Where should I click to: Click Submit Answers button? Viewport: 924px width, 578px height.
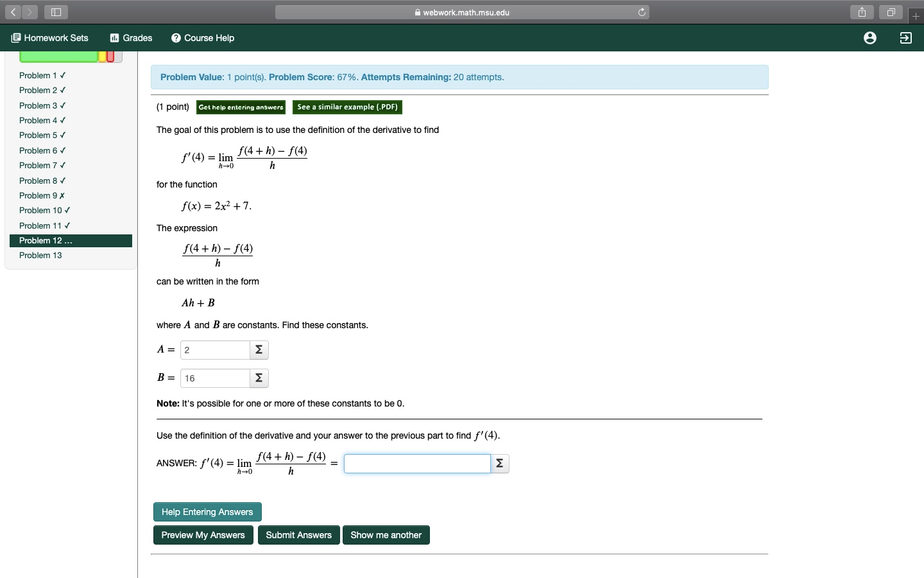[298, 535]
